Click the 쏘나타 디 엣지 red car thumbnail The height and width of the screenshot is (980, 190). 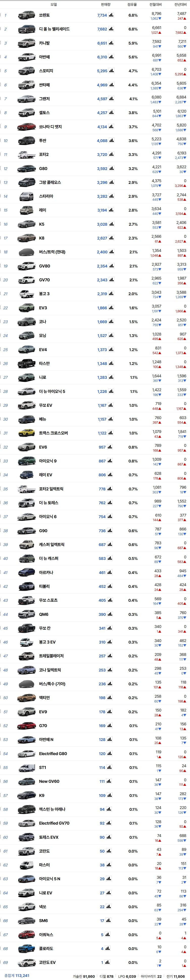click(x=27, y=127)
